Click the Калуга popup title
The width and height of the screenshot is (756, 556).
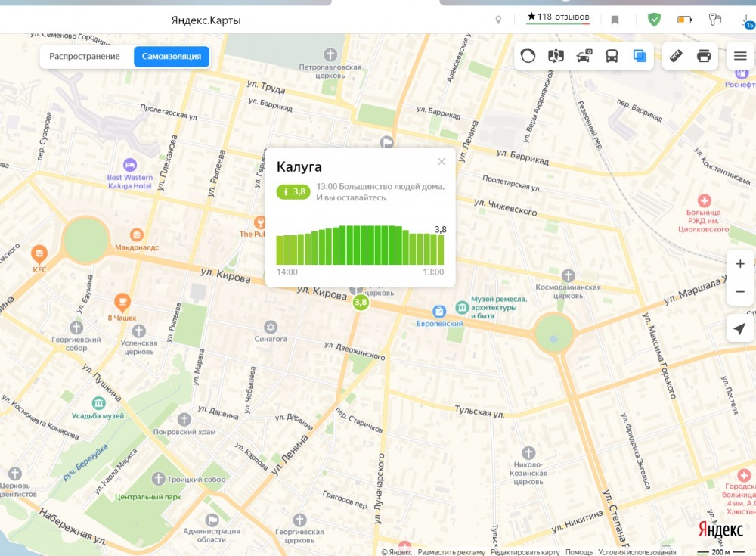[x=299, y=167]
